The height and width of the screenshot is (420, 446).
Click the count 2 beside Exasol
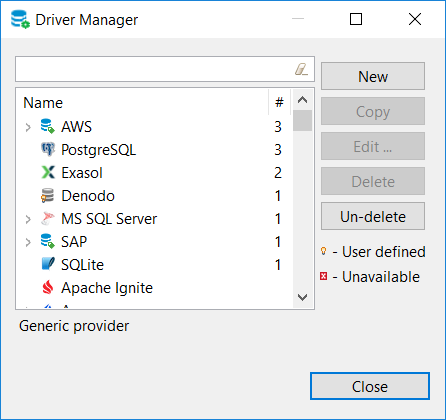pos(278,173)
